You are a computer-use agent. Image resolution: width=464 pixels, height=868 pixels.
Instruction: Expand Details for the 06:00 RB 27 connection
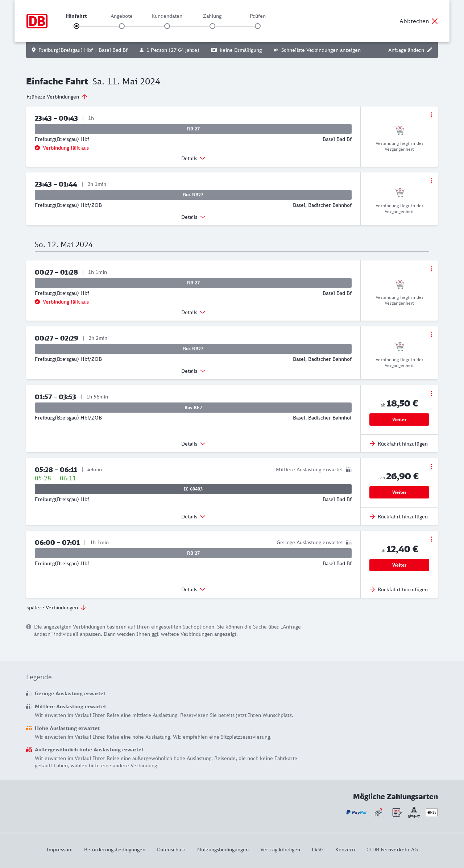[193, 589]
